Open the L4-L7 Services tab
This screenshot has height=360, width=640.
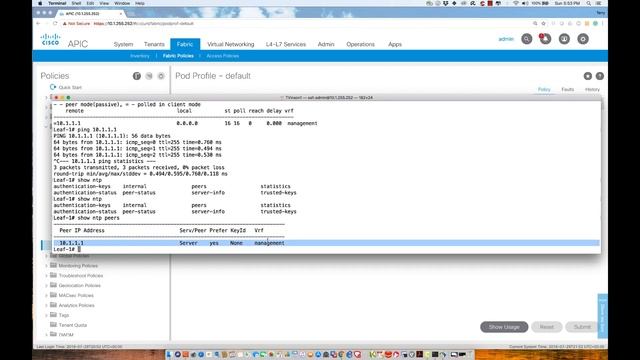point(286,44)
